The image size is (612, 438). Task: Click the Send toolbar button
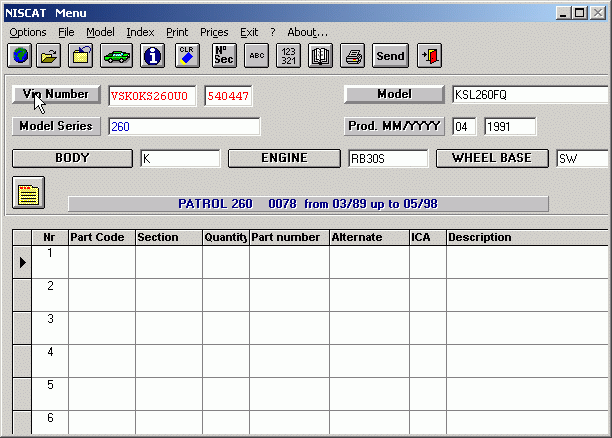click(x=390, y=55)
